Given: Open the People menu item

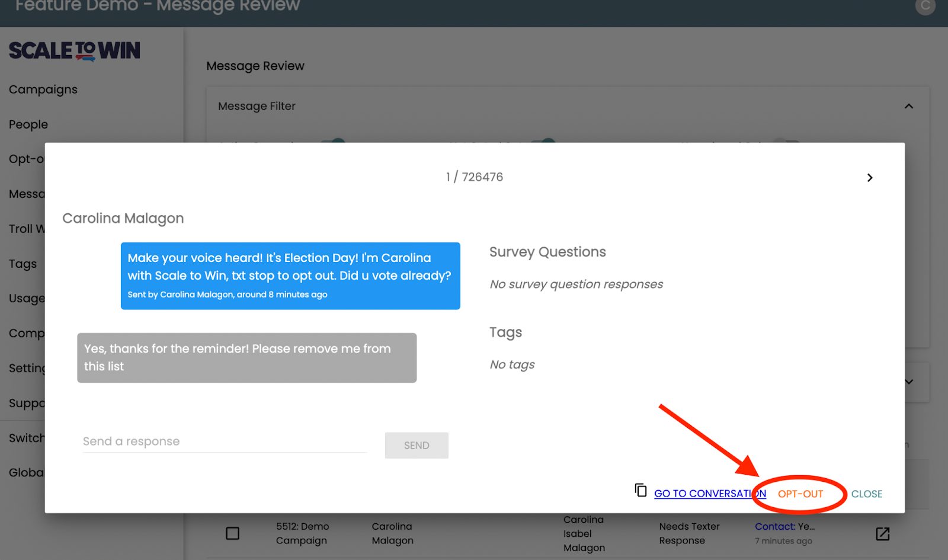Looking at the screenshot, I should (x=28, y=124).
